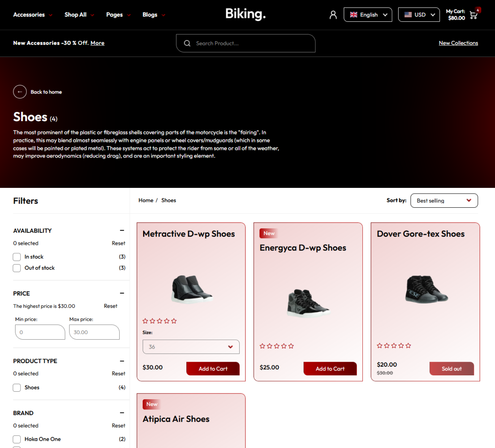Click Sold out on Dover Gore-tex Shoes
This screenshot has height=448, width=495.
452,369
